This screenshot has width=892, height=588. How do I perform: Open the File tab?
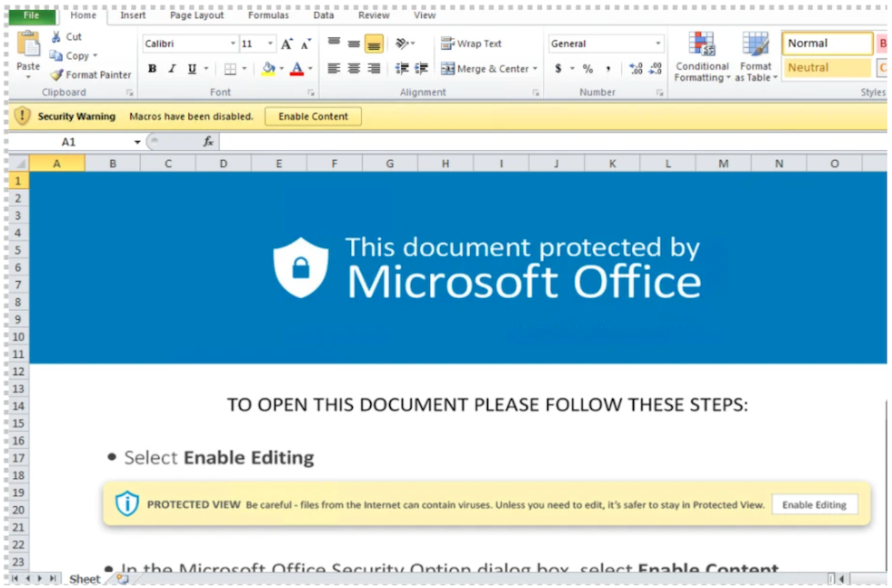tap(31, 15)
